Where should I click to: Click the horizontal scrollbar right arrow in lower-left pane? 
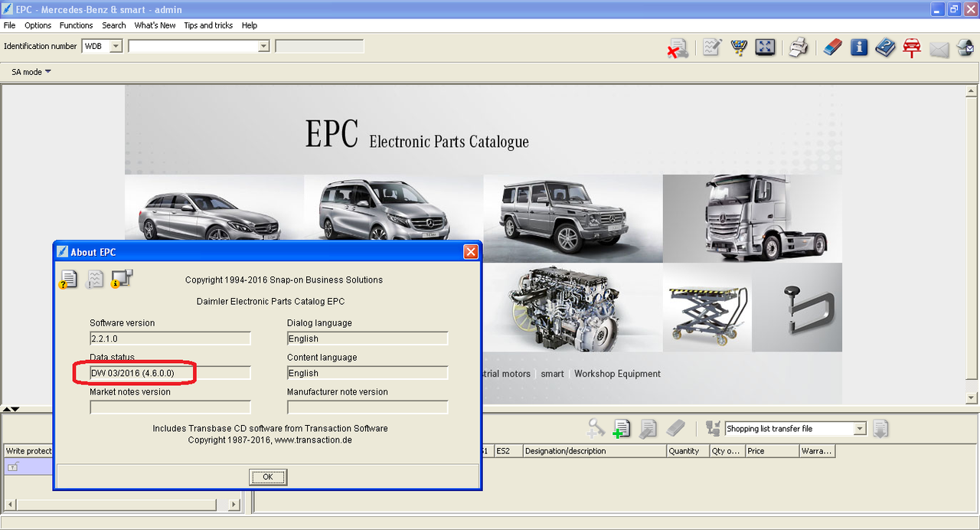tap(234, 505)
